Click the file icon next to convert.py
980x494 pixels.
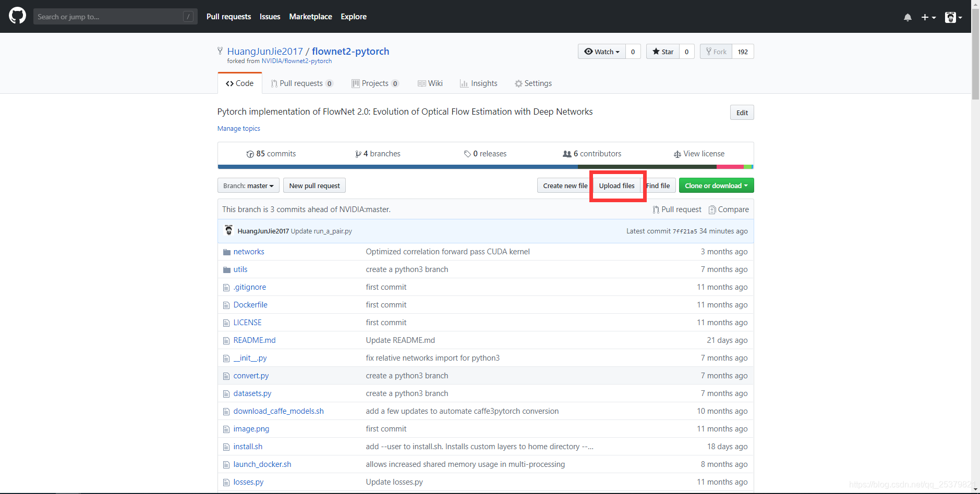click(226, 376)
